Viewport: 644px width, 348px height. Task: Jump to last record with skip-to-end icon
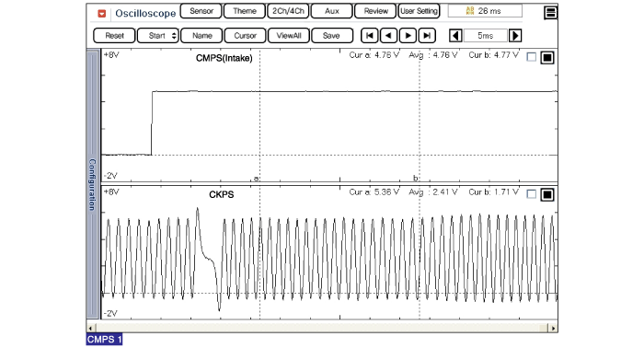point(427,36)
